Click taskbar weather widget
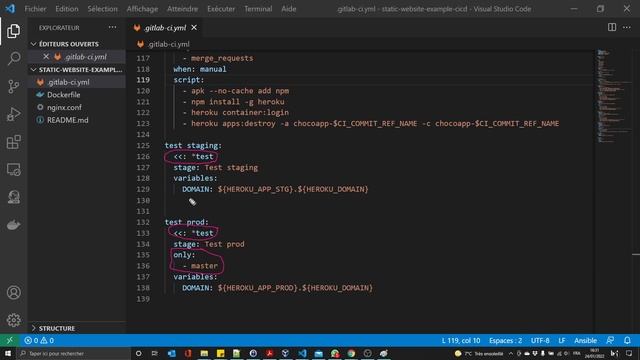 pos(478,353)
